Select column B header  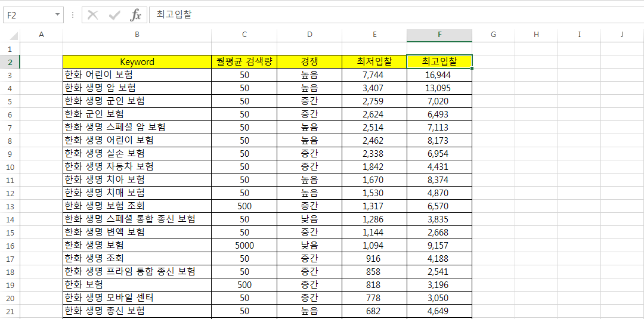[137, 35]
